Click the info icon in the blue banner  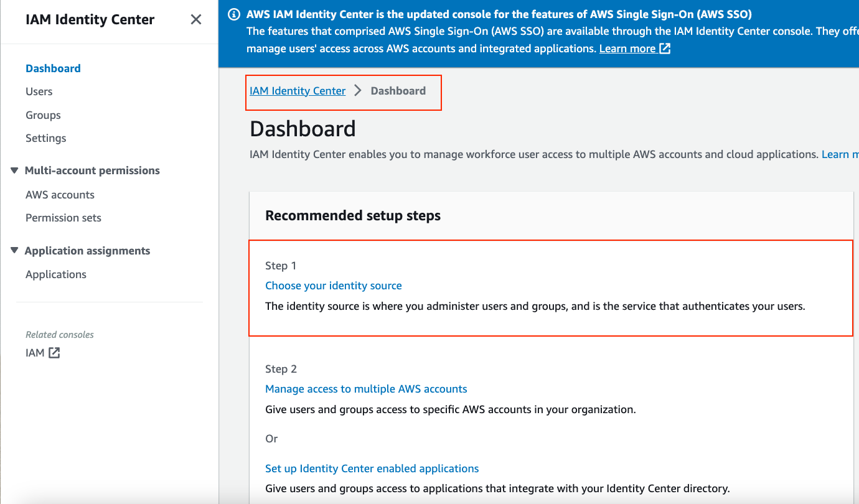pyautogui.click(x=233, y=14)
